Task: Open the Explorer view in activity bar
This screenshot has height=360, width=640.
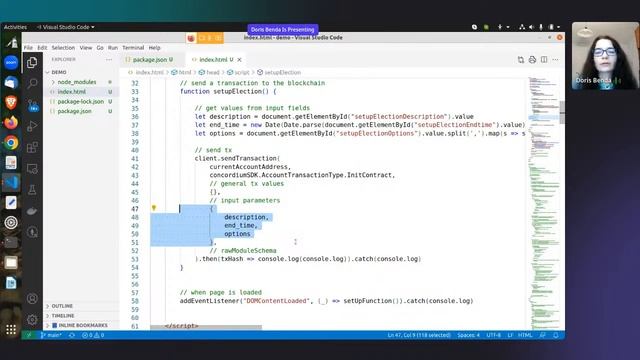Action: coord(32,62)
